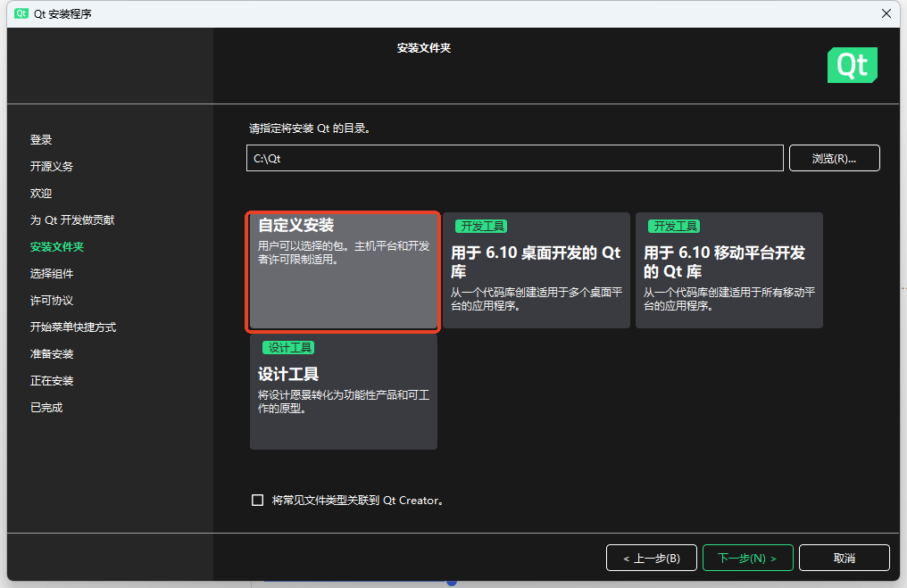
Task: Select the 用于 6.10 移动平台开发的 Qt 库 card
Action: tap(728, 270)
